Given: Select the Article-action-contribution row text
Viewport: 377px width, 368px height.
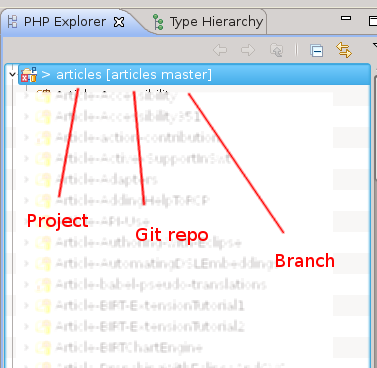Looking at the screenshot, I should [137, 138].
